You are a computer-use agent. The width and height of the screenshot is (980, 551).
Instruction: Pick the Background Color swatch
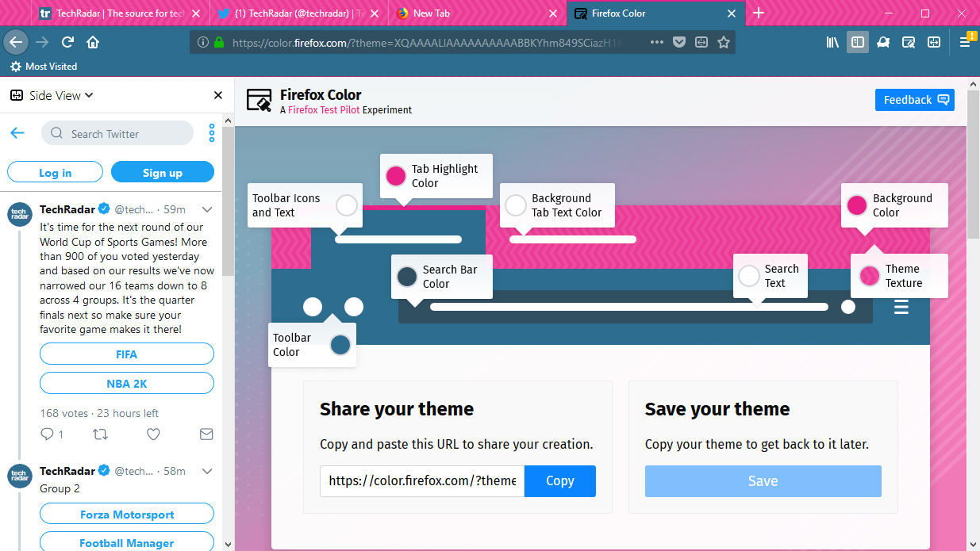click(x=857, y=206)
